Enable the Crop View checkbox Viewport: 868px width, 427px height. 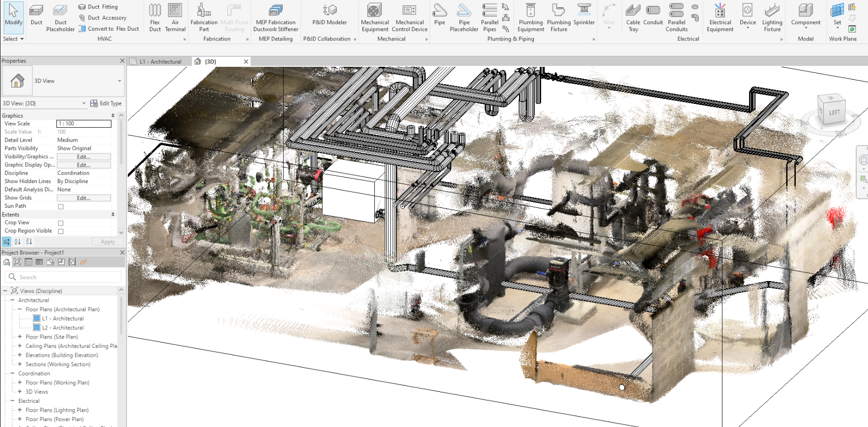61,223
